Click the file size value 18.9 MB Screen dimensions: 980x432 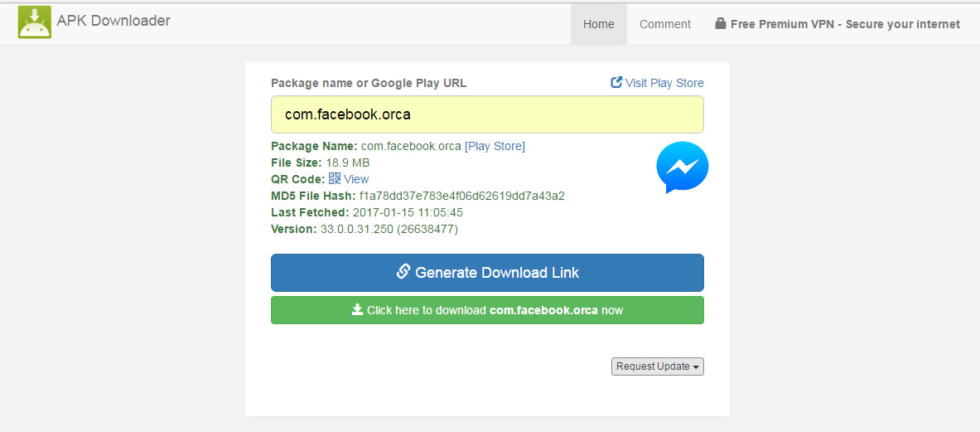[347, 163]
